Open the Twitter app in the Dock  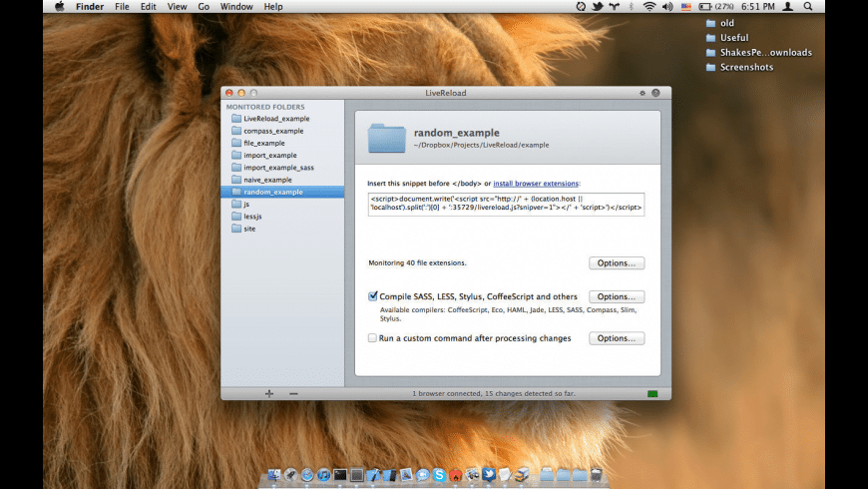pyautogui.click(x=488, y=474)
